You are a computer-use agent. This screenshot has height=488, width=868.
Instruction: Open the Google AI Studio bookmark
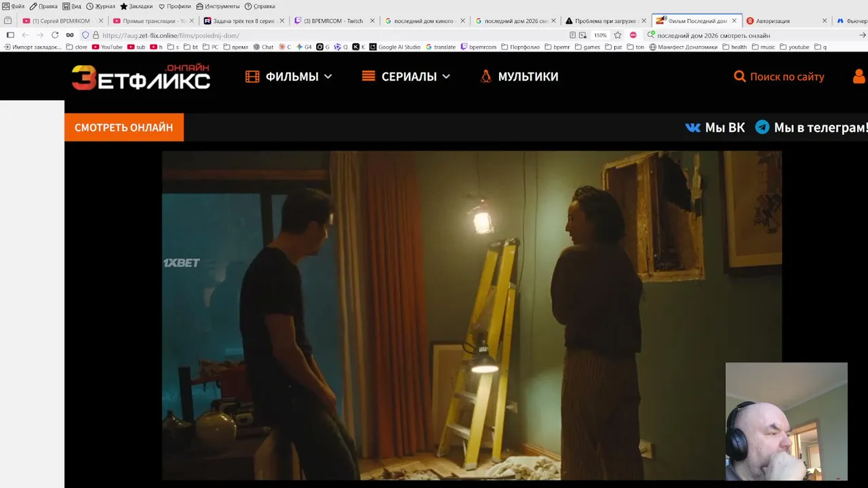tap(395, 47)
